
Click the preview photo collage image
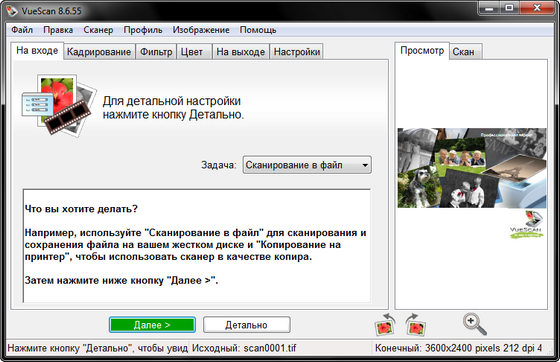(x=472, y=168)
